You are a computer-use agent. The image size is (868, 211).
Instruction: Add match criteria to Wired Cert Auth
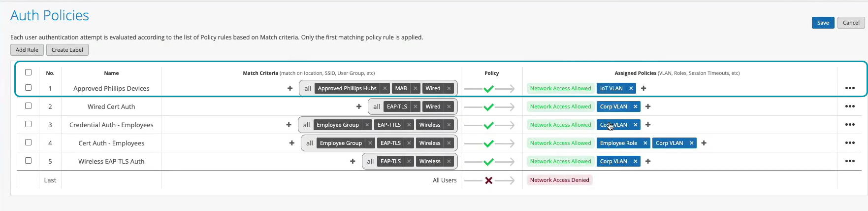[x=359, y=106]
